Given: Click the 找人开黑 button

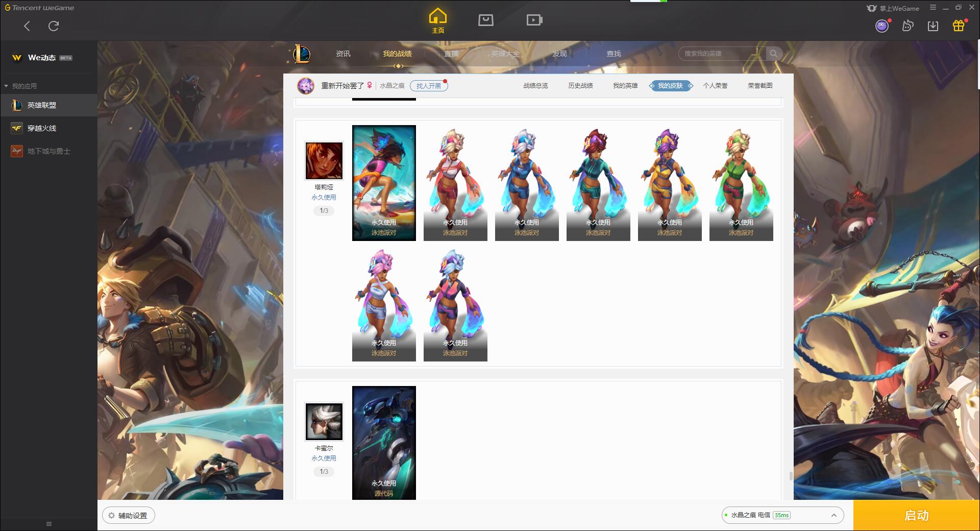Looking at the screenshot, I should pyautogui.click(x=429, y=86).
